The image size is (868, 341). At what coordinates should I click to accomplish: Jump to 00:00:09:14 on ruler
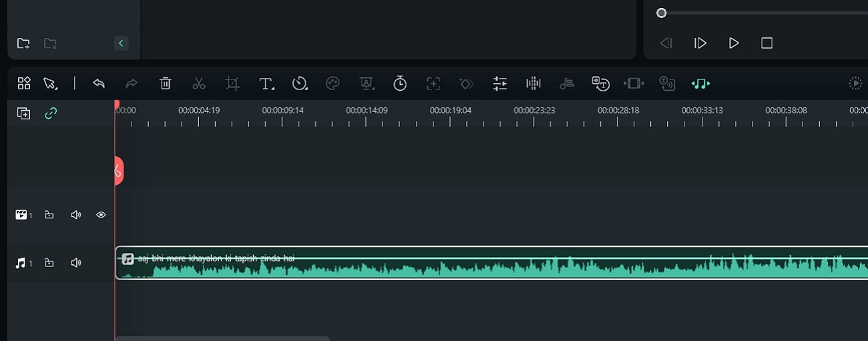point(282,110)
